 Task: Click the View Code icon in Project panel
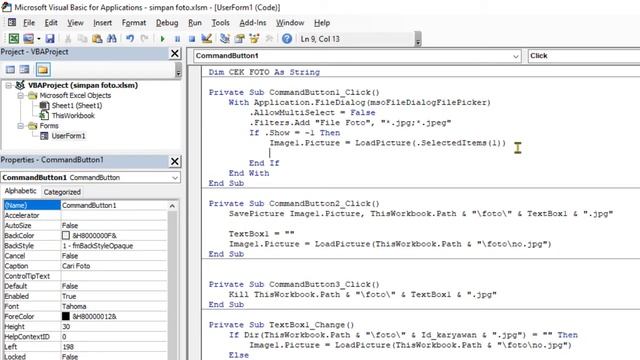[x=10, y=69]
